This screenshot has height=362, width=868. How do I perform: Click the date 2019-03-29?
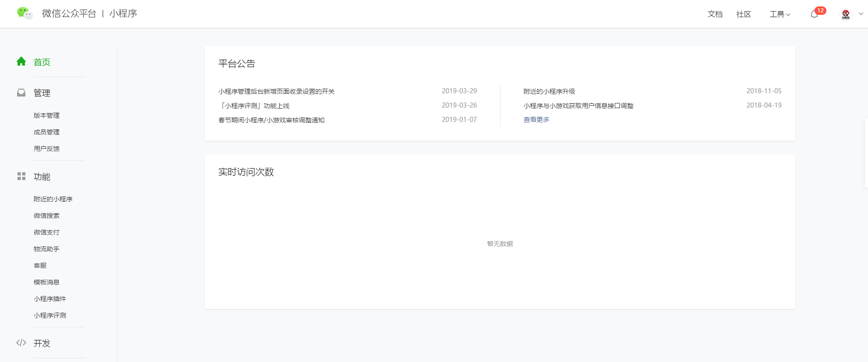[459, 91]
